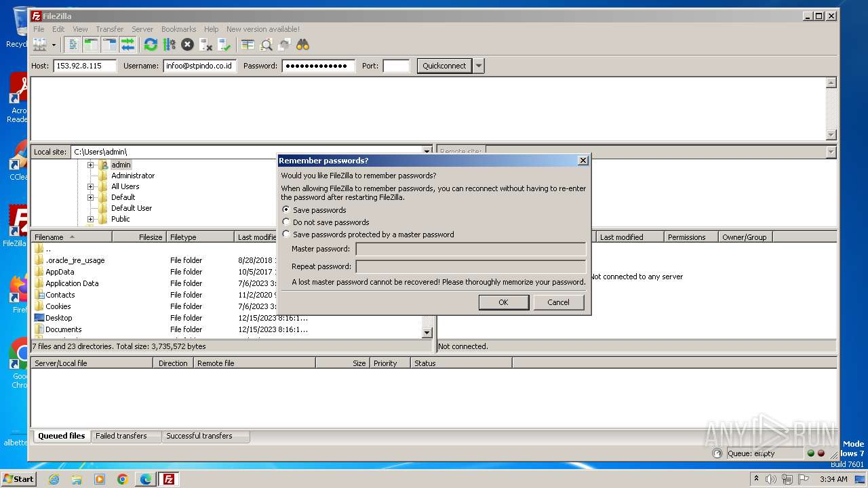Image resolution: width=868 pixels, height=488 pixels.
Task: Select Contacts folder in file list
Action: point(60,295)
